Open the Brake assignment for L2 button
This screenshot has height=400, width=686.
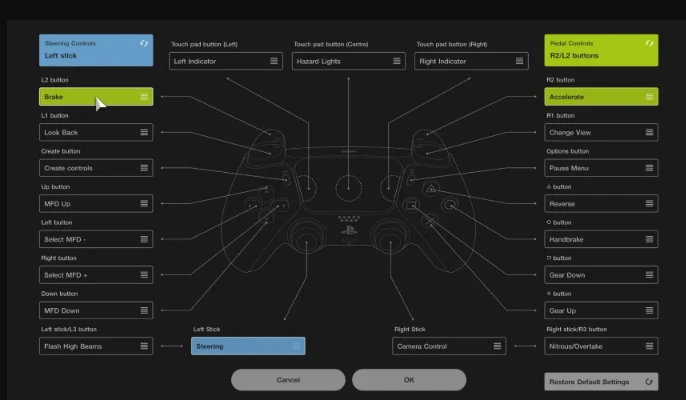click(96, 97)
